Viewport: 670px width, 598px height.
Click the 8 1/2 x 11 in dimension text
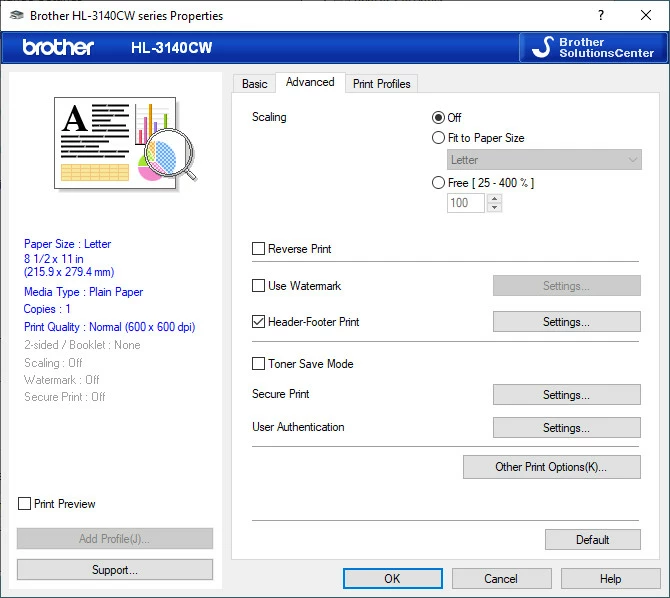[53, 259]
